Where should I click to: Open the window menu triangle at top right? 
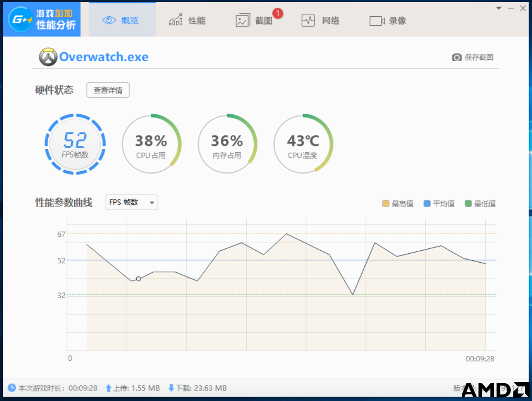point(499,8)
